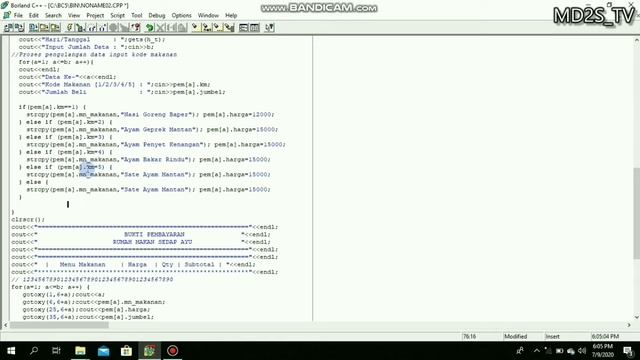The image size is (640, 360).
Task: Open the Window menu
Action: 208,16
